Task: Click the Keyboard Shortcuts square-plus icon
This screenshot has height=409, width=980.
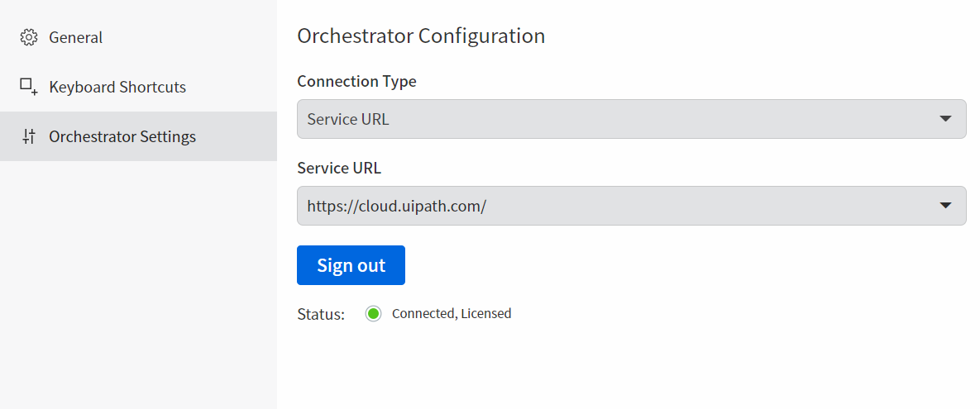Action: [29, 87]
